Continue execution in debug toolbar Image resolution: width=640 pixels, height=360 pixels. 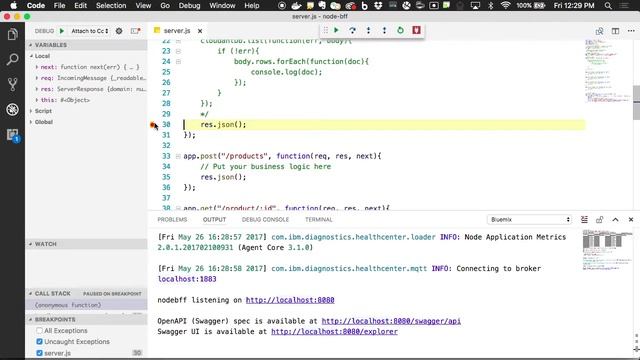click(336, 30)
